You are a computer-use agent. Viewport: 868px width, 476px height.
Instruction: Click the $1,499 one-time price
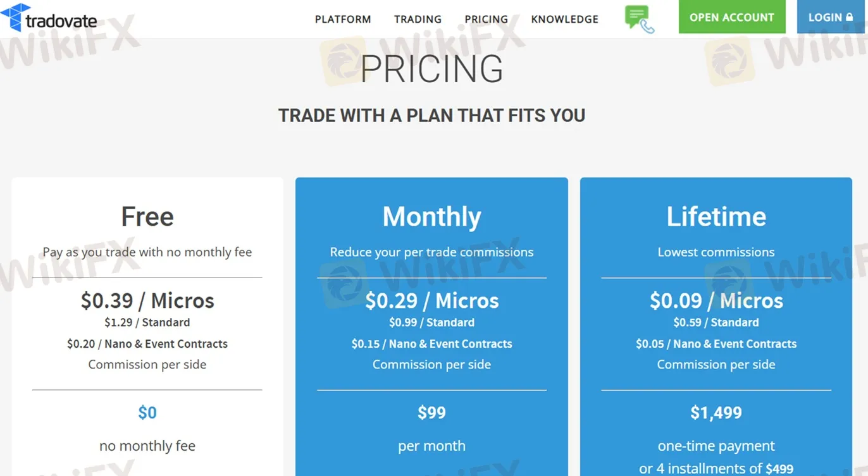[x=716, y=413]
